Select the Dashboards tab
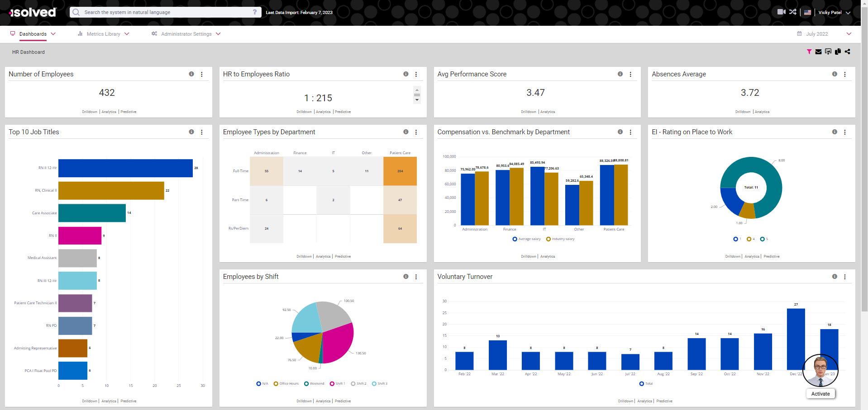Image resolution: width=868 pixels, height=410 pixels. [x=33, y=34]
